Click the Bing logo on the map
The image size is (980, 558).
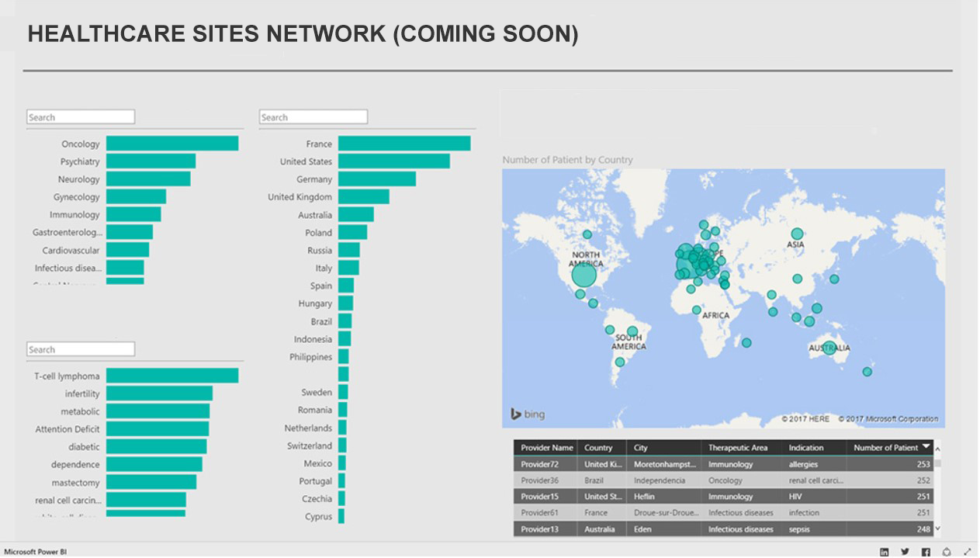(x=528, y=414)
